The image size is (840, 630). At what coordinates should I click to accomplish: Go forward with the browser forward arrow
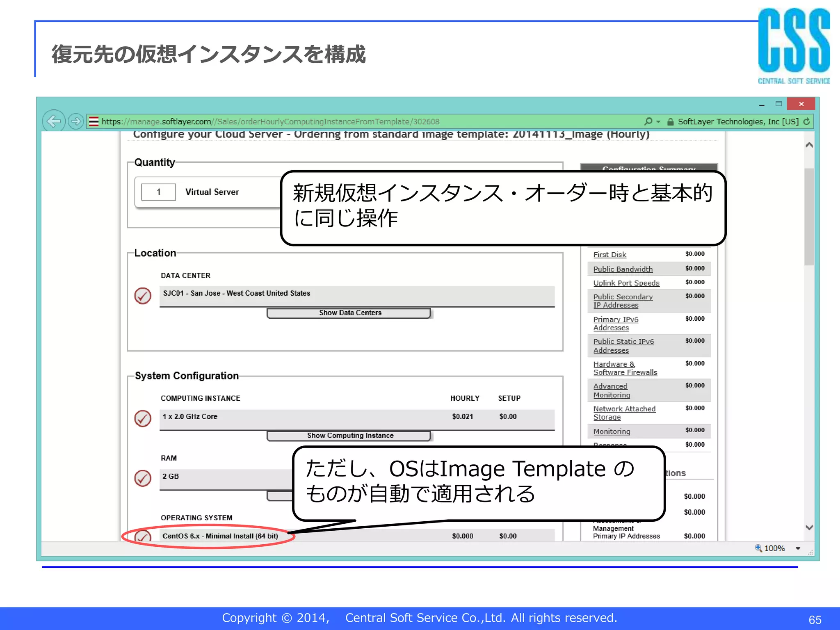point(76,121)
